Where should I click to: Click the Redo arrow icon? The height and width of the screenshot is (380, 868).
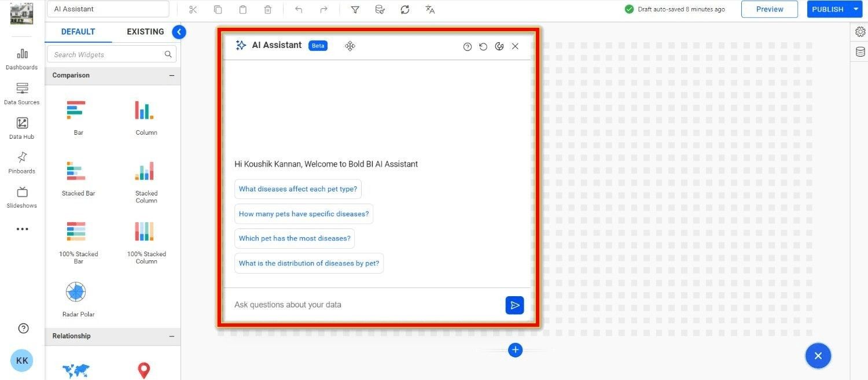pyautogui.click(x=323, y=9)
